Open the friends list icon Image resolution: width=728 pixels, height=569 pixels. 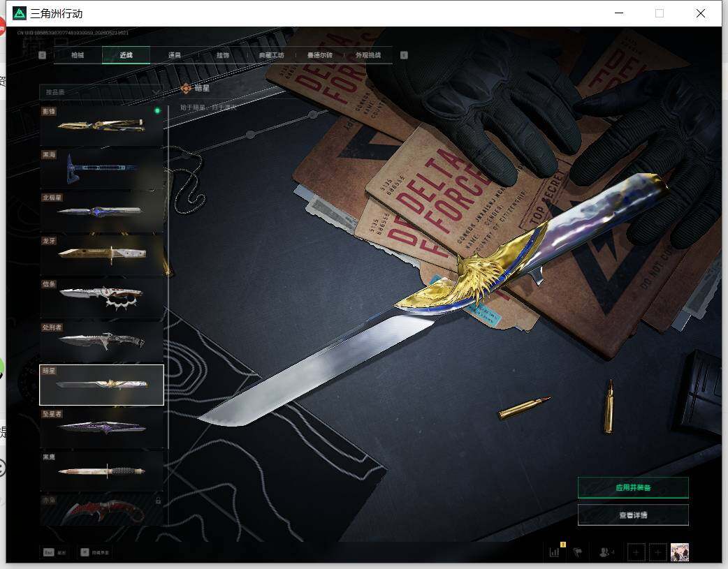(x=606, y=552)
